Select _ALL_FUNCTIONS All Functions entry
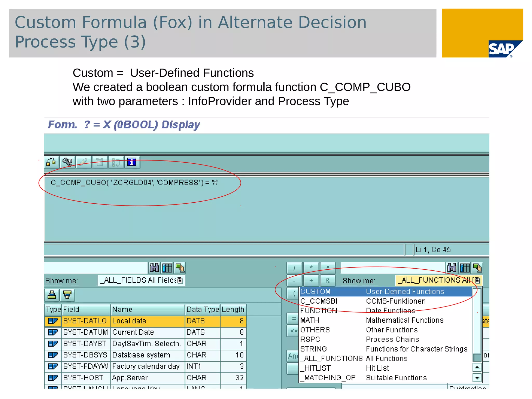The width and height of the screenshot is (532, 399). [386, 359]
